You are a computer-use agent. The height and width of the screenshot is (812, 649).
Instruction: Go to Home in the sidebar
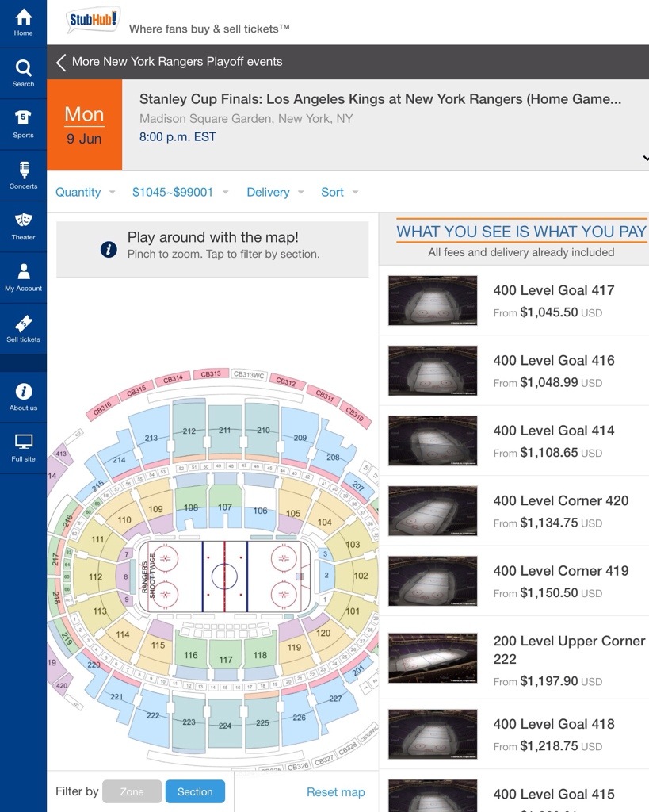tap(23, 22)
